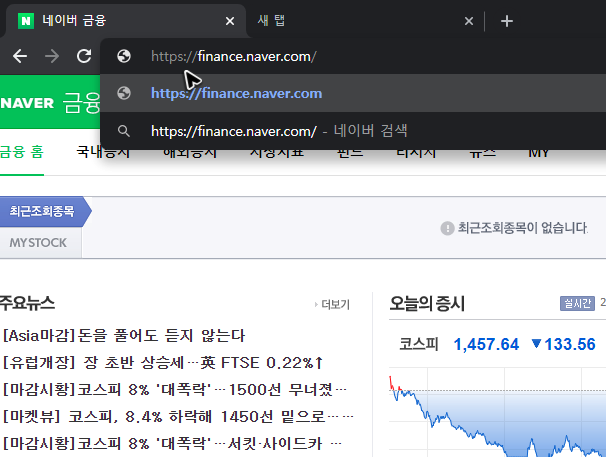Close the 네이버 금융 tab
The height and width of the screenshot is (457, 606).
pyautogui.click(x=230, y=21)
